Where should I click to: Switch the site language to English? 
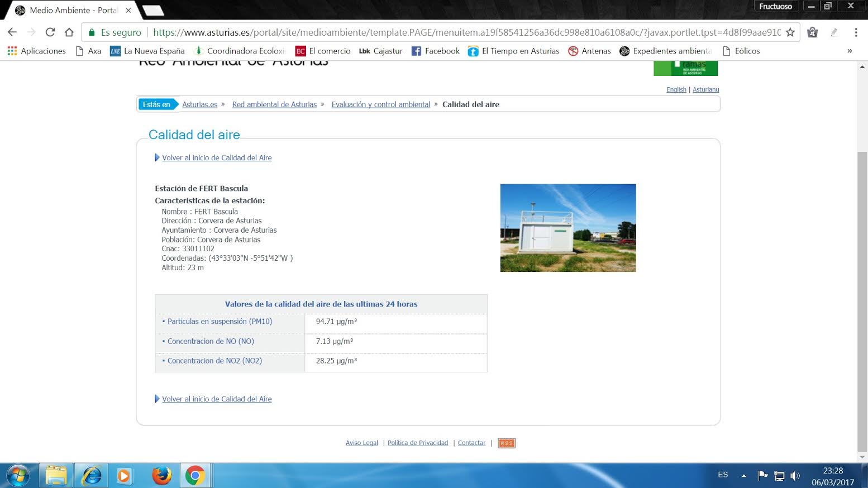pyautogui.click(x=676, y=89)
